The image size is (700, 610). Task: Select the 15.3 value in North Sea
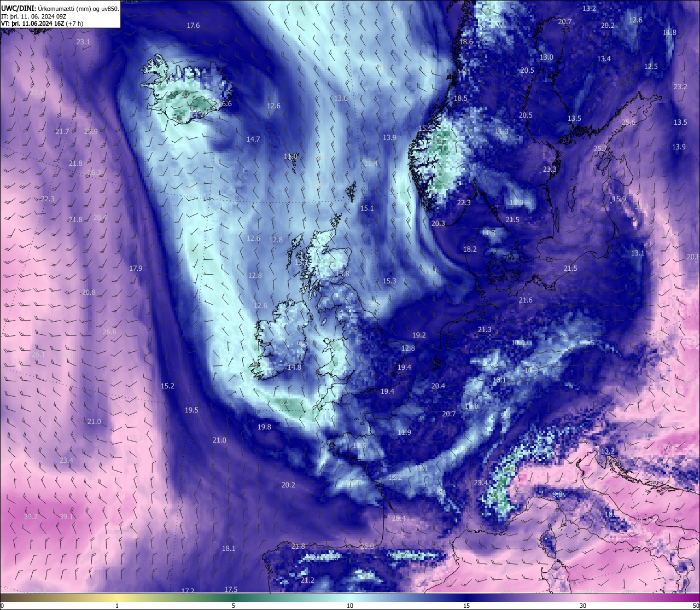389,281
